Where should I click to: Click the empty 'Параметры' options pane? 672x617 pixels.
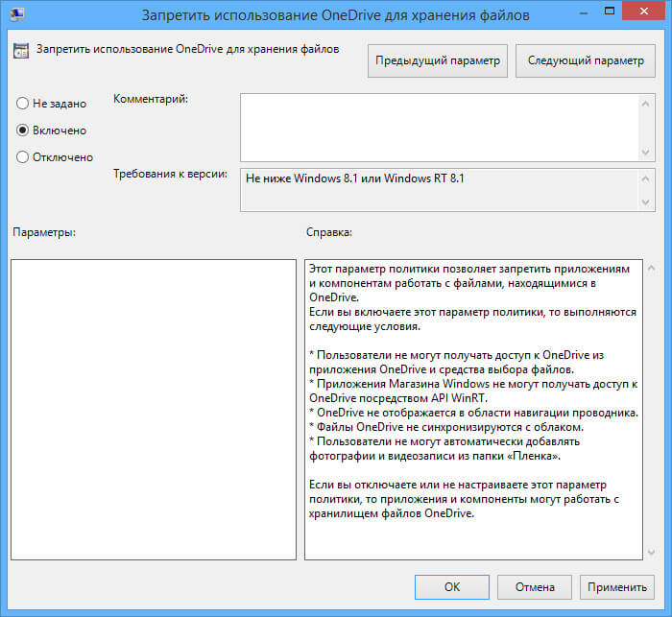pos(154,410)
